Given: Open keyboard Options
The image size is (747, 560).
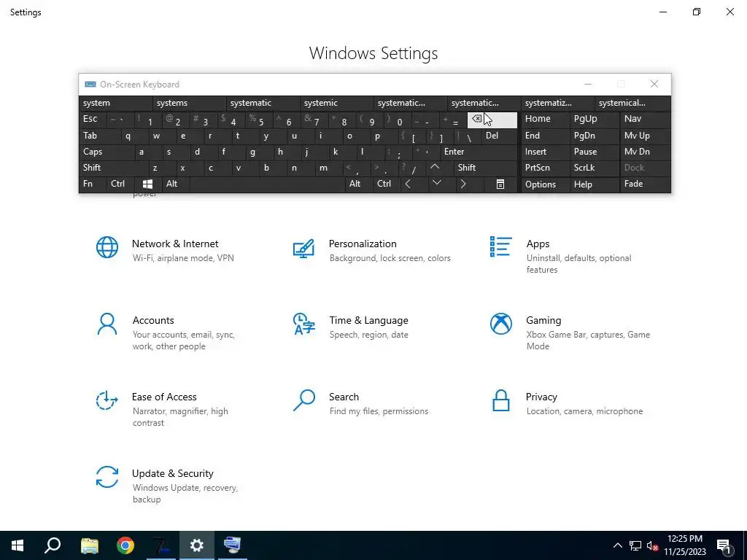Looking at the screenshot, I should click(545, 184).
